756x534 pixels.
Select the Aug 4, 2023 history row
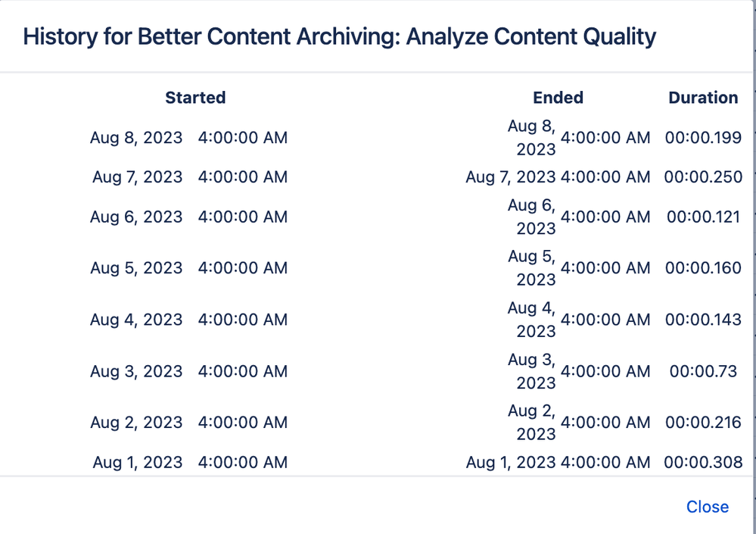click(378, 319)
